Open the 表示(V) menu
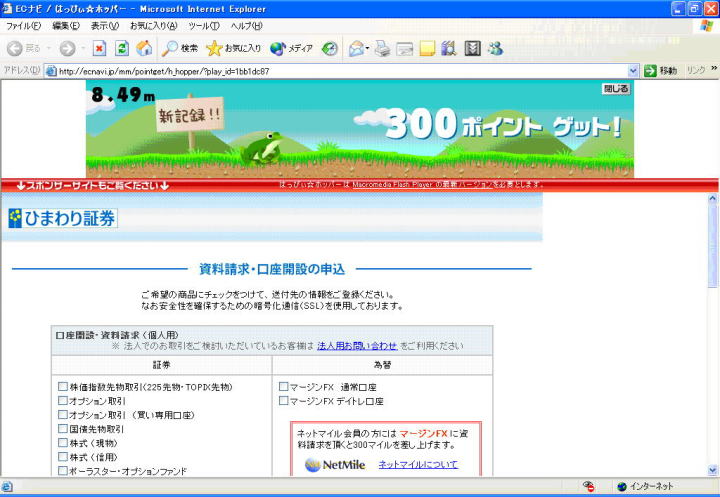This screenshot has width=720, height=497. click(105, 26)
